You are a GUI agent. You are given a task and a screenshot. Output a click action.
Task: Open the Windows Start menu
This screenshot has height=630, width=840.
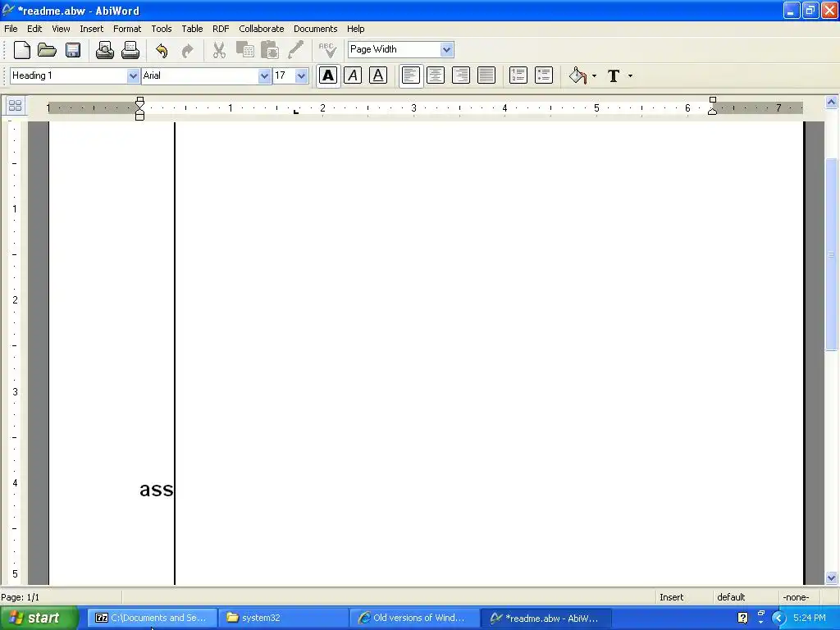pos(39,619)
